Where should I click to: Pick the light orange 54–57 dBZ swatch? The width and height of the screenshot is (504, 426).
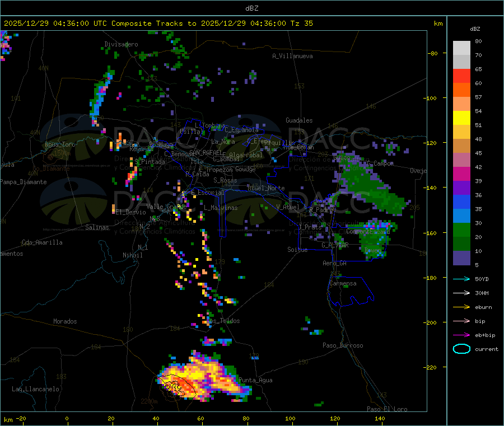coord(461,104)
